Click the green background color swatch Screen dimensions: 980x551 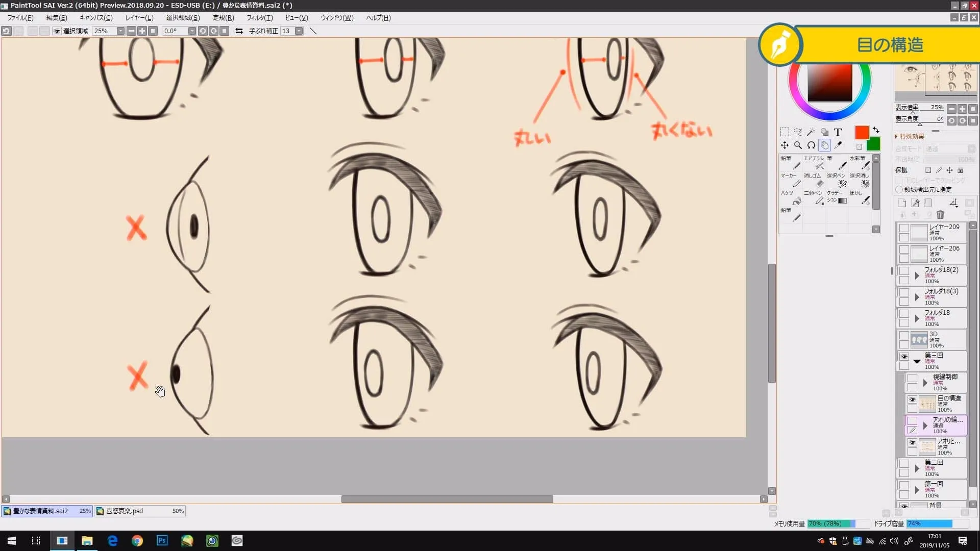click(873, 144)
